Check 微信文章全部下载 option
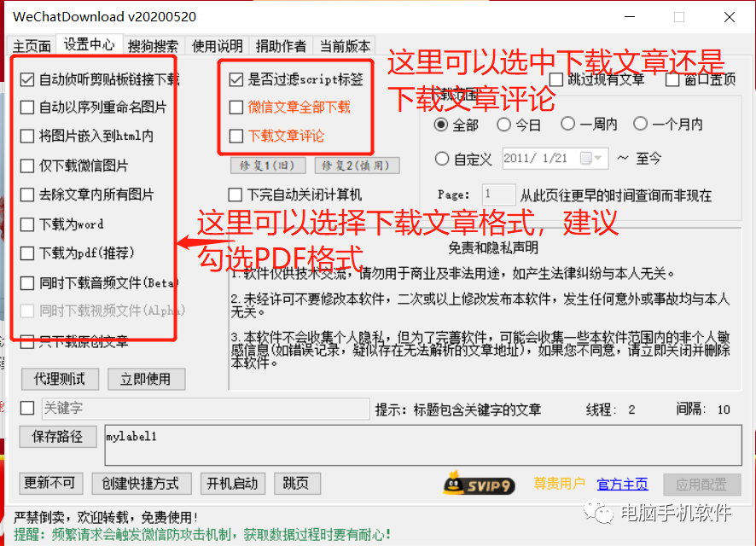The image size is (756, 546). (236, 107)
